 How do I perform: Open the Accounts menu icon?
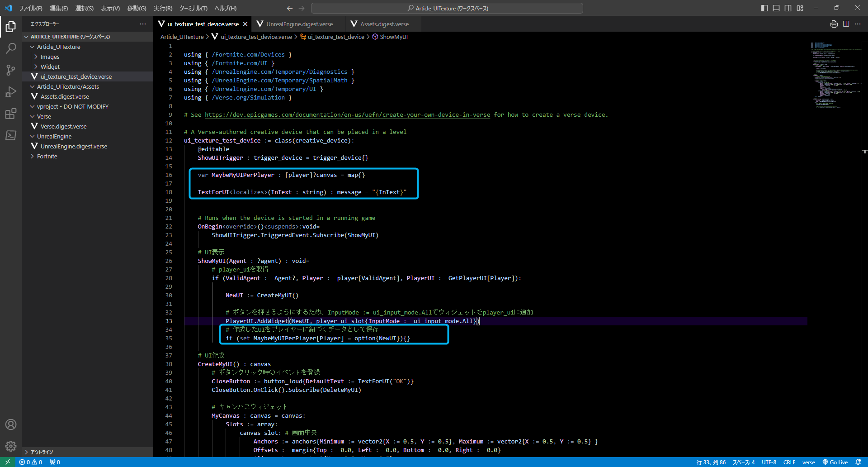pos(11,424)
